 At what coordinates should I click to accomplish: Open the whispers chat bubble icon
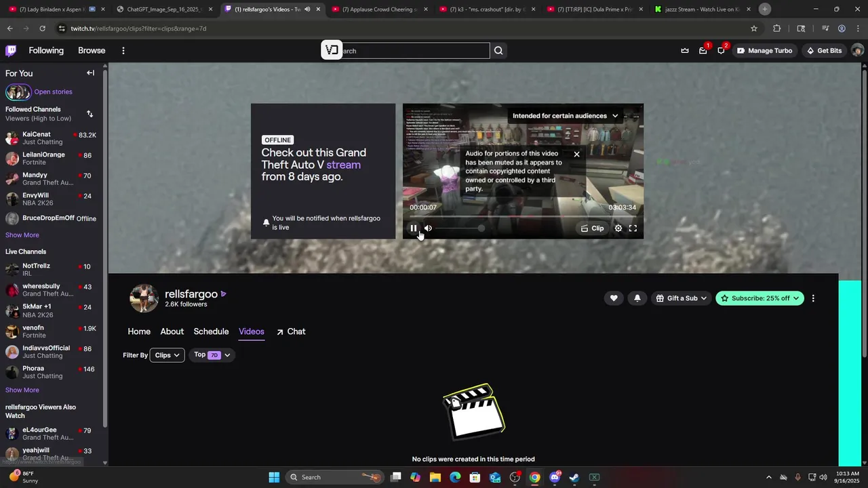coord(721,51)
